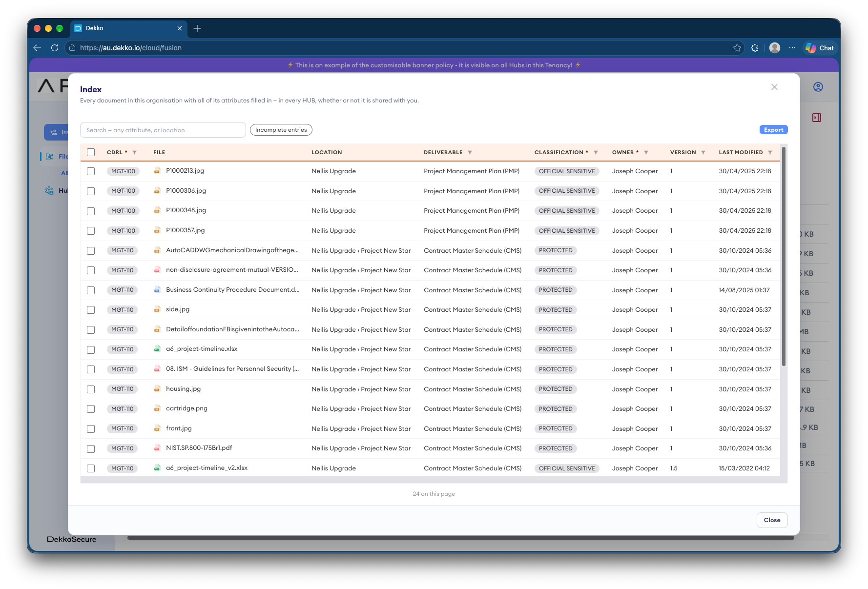This screenshot has width=868, height=589.
Task: Open the Owner column filter
Action: tap(646, 152)
